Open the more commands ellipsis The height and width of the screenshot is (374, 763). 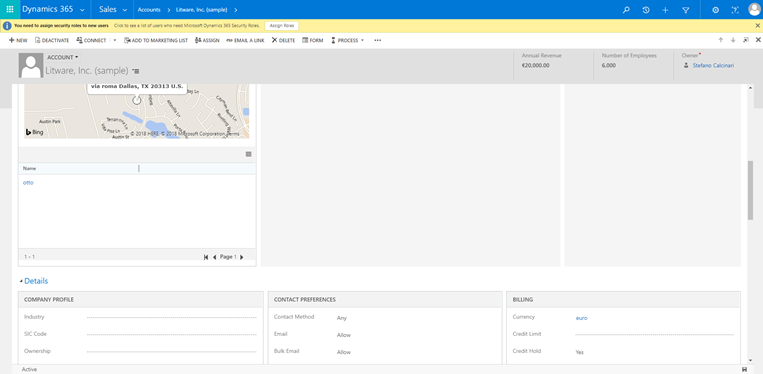tap(378, 40)
